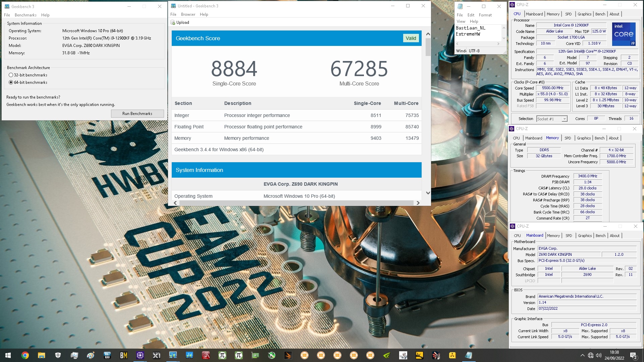Open the Edit menu in Notepad
The image size is (644, 362).
pos(471,15)
